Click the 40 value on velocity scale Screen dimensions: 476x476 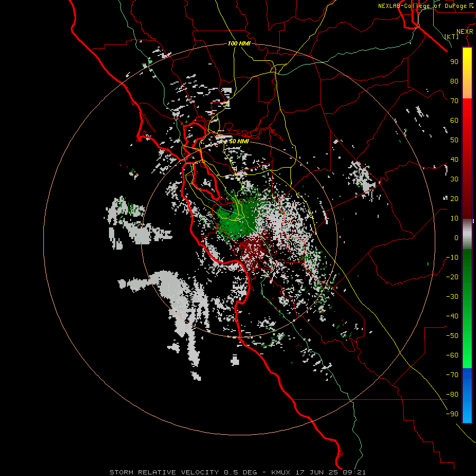pos(454,159)
